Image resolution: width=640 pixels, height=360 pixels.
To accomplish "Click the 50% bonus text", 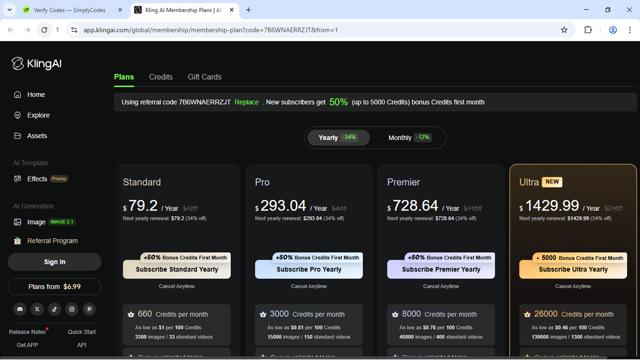I will pos(338,102).
